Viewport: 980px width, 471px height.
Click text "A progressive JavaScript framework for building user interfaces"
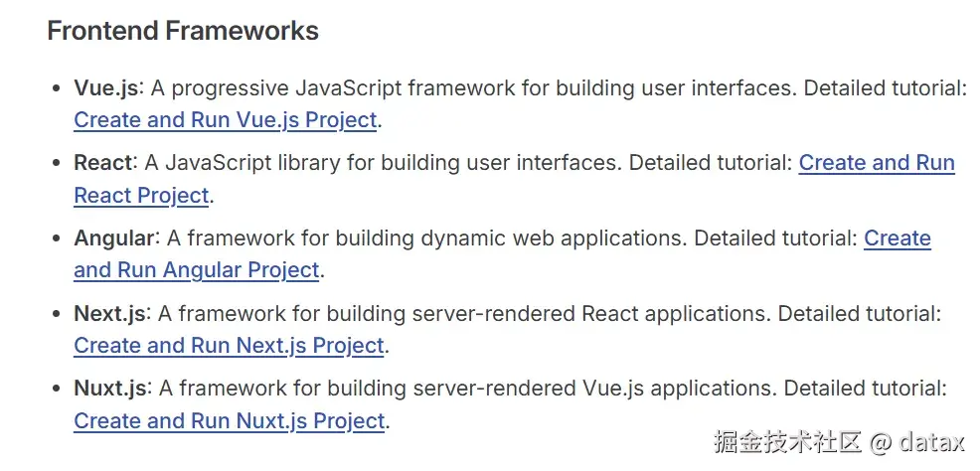472,88
